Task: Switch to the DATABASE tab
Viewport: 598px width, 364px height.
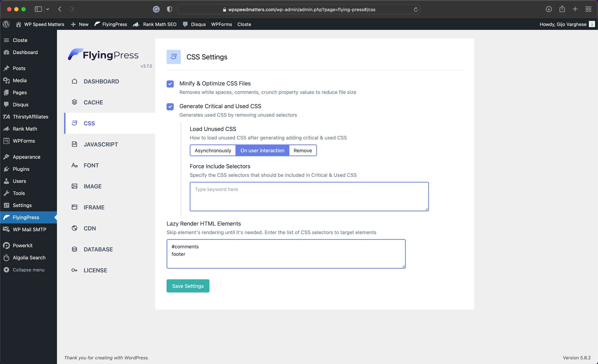Action: (110, 249)
